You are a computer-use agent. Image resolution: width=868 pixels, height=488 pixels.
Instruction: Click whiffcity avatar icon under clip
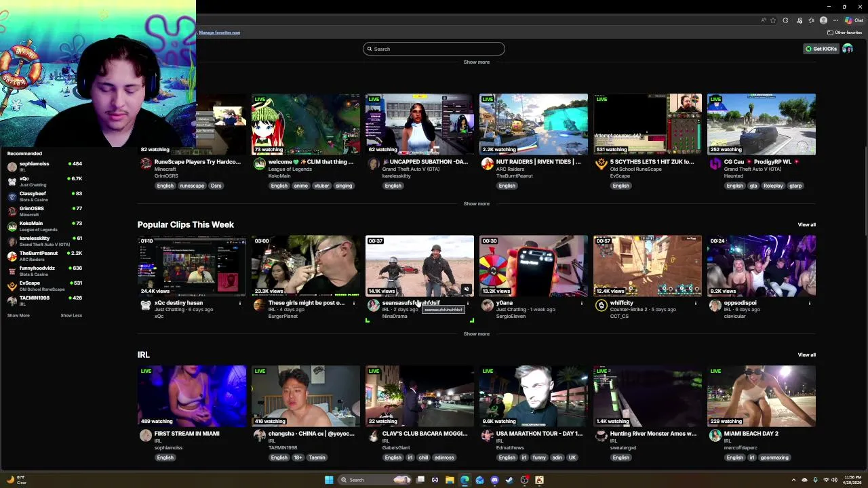(x=601, y=305)
